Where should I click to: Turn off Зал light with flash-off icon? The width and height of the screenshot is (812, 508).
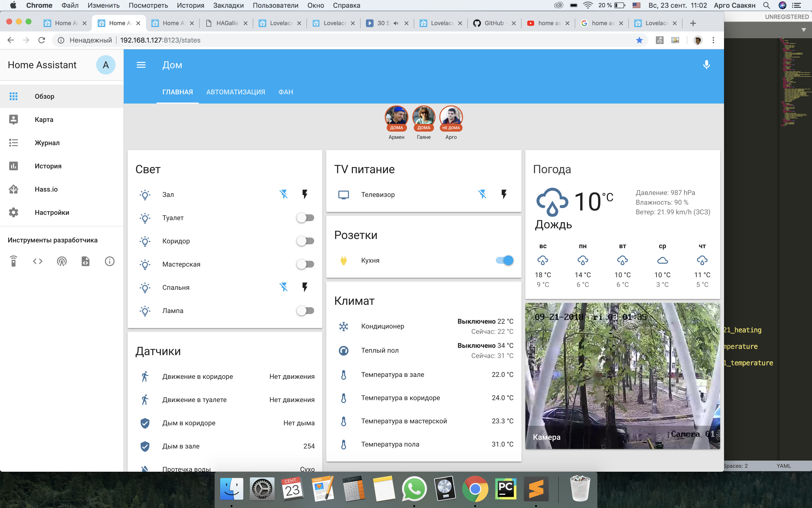pos(283,194)
